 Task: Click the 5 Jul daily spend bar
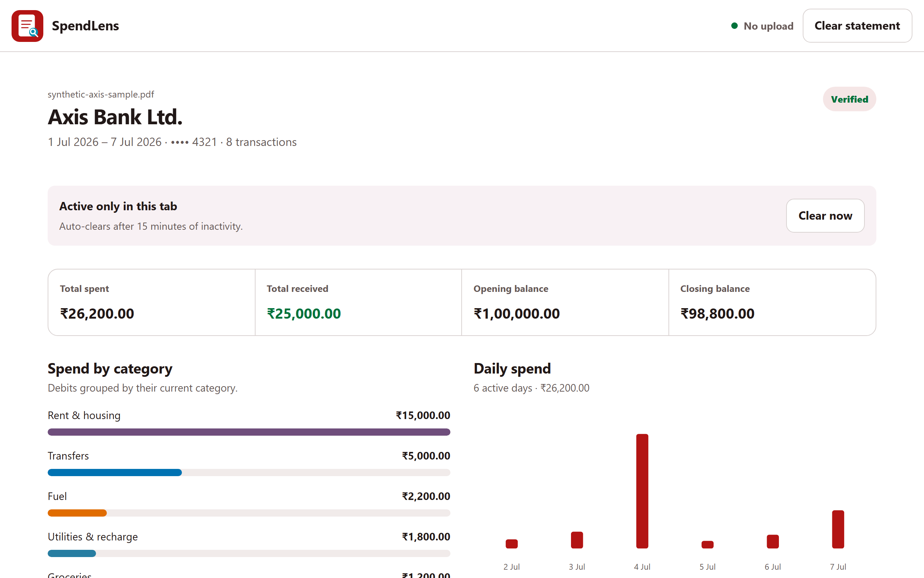tap(707, 544)
